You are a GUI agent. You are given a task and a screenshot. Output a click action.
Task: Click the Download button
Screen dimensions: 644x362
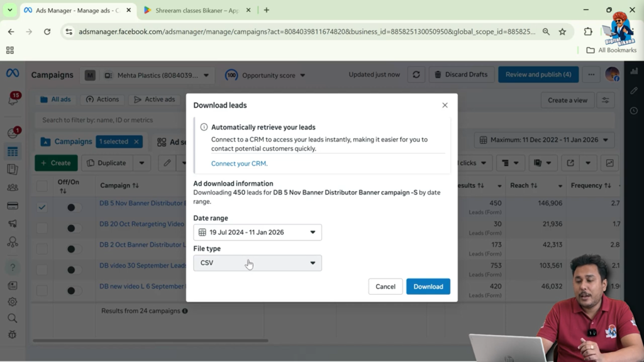(428, 286)
